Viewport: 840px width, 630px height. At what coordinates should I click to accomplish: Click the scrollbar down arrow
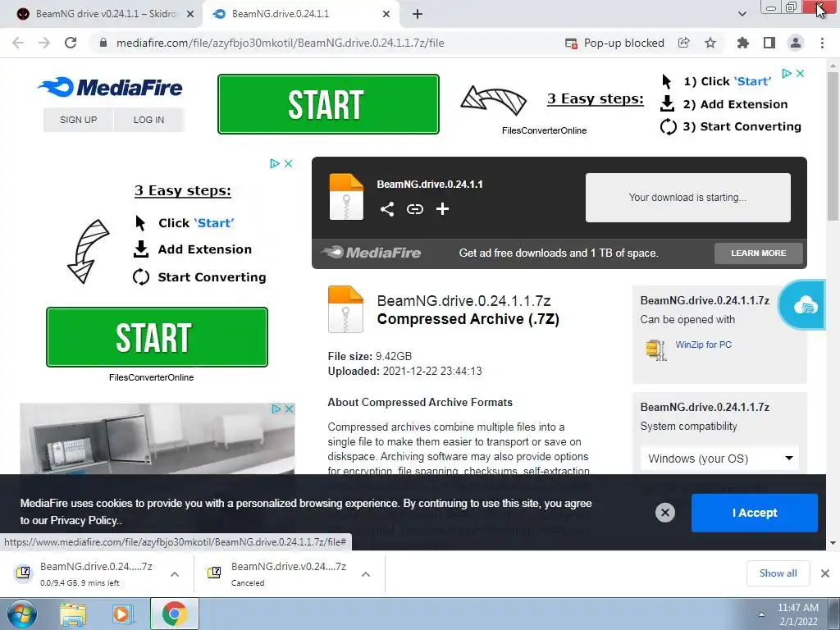point(833,543)
